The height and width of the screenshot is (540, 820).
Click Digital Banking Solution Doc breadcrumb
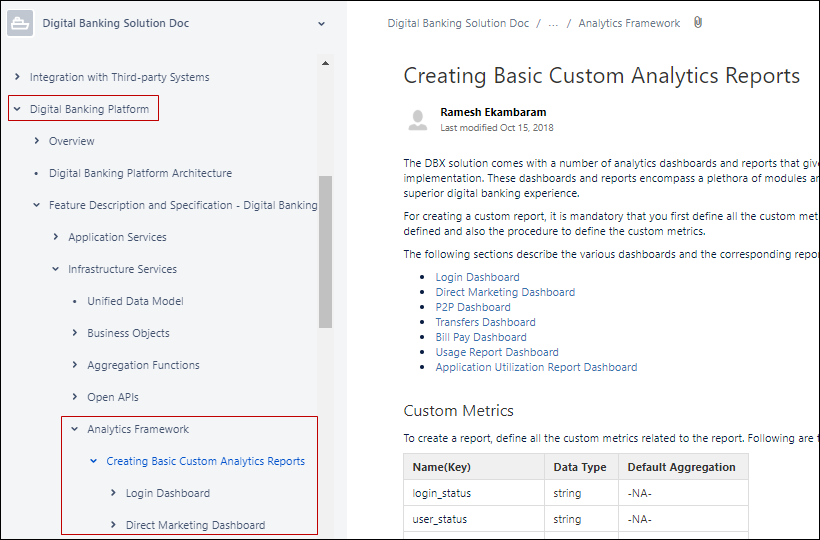(458, 23)
